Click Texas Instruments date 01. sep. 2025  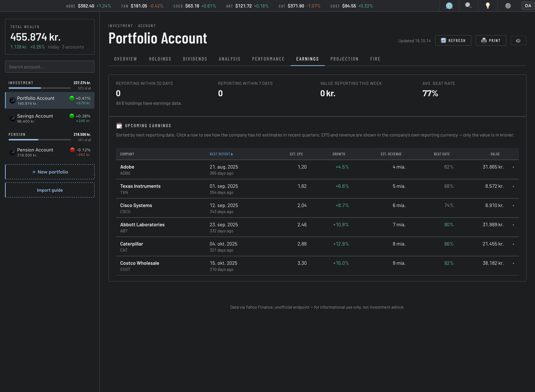tap(224, 186)
